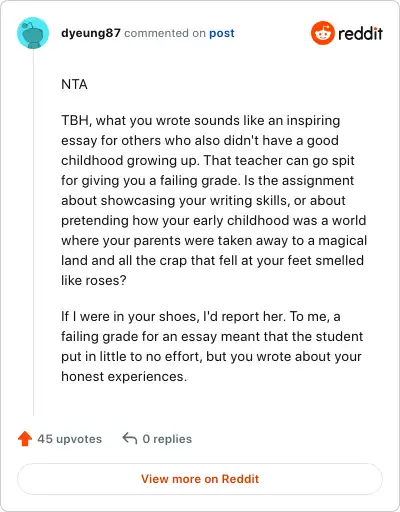Image resolution: width=400 pixels, height=512 pixels.
Task: Click the 'NTA' comment heading text
Action: 74,84
